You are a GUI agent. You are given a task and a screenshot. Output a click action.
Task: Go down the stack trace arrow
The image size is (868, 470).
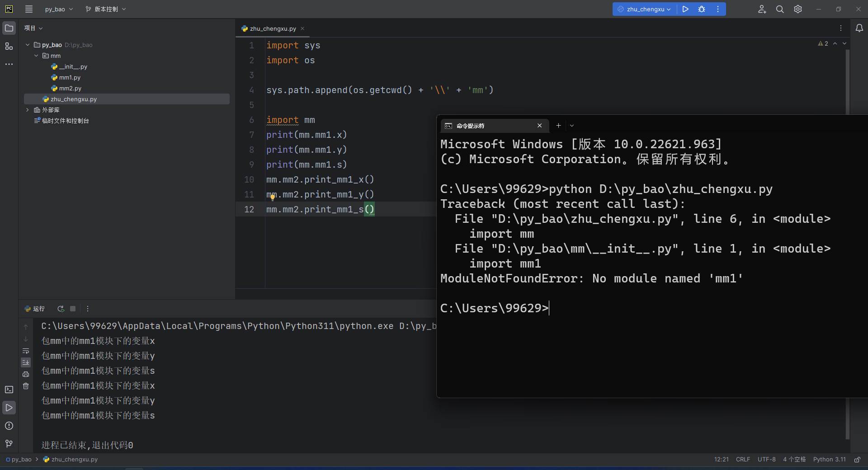[x=26, y=339]
